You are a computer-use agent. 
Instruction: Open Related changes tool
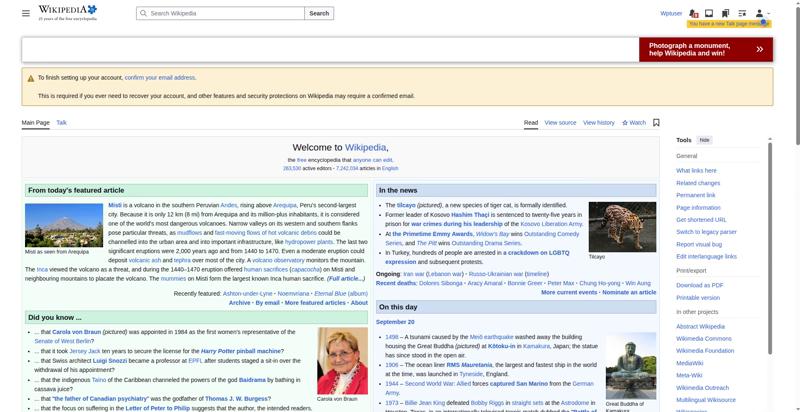(698, 183)
